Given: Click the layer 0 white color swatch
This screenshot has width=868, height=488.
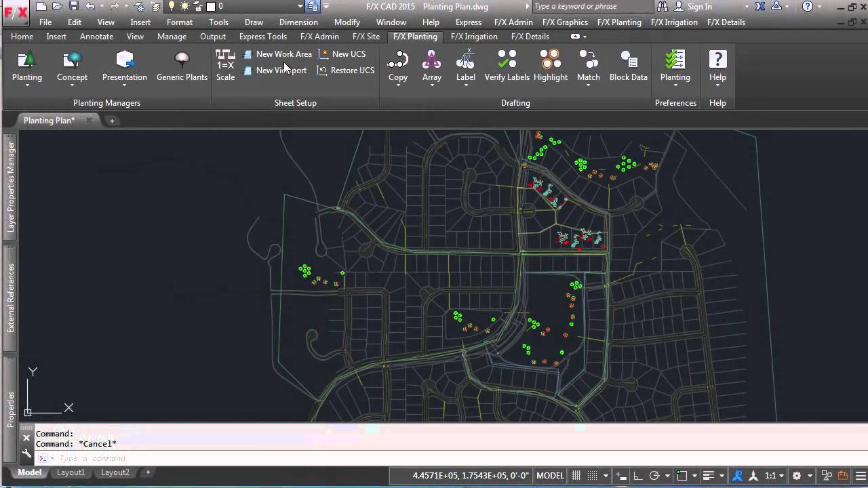Looking at the screenshot, I should 211,6.
